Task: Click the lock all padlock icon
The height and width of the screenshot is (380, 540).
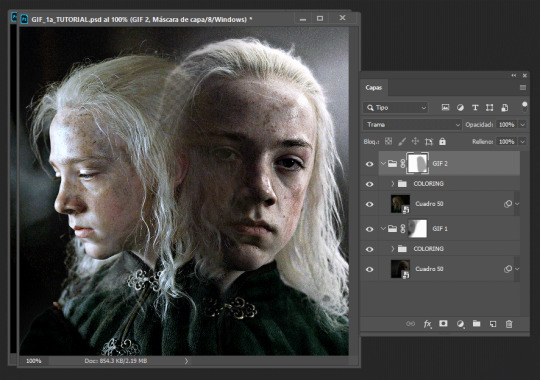Action: (443, 141)
